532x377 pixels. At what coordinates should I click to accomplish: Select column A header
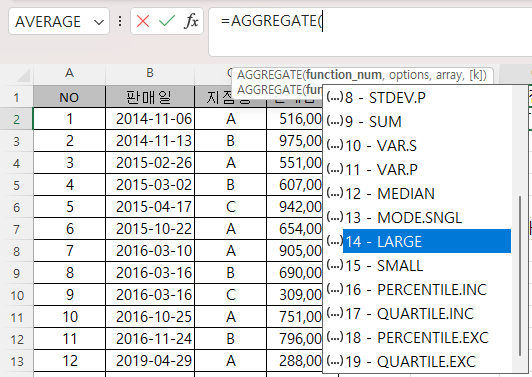click(70, 73)
